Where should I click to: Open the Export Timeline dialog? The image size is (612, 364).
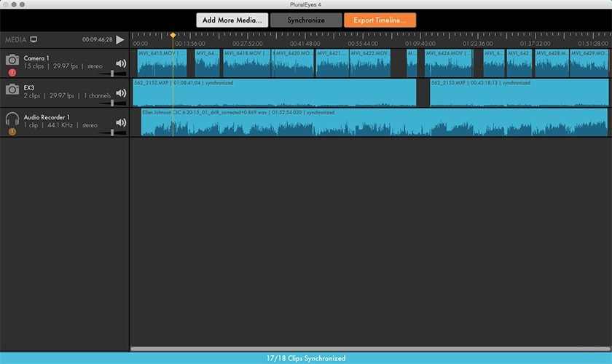point(380,20)
